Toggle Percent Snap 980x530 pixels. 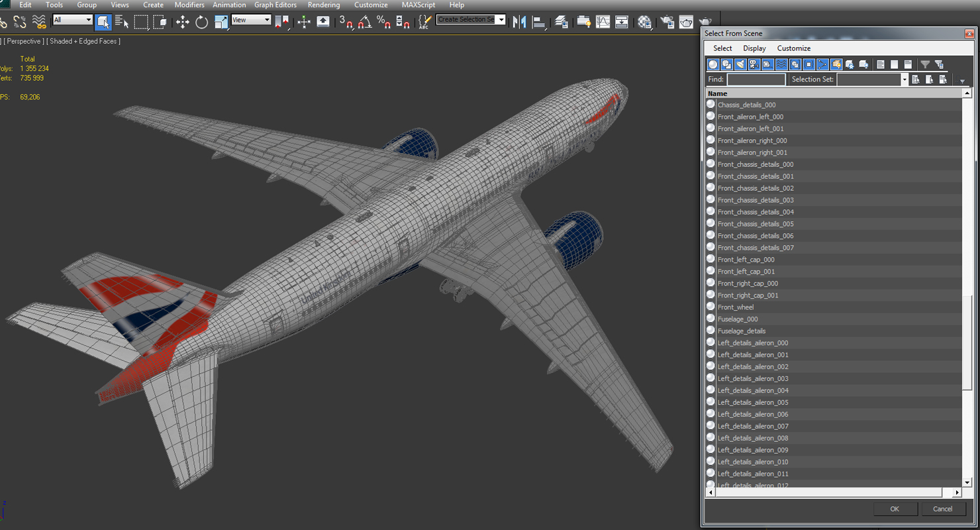click(x=383, y=22)
